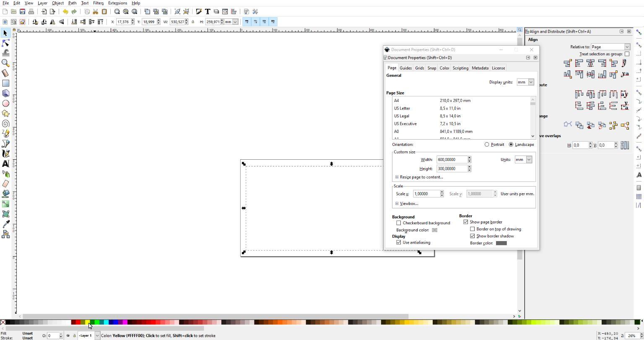The image size is (644, 340).
Task: Select the Selector arrow tool
Action: tap(5, 33)
